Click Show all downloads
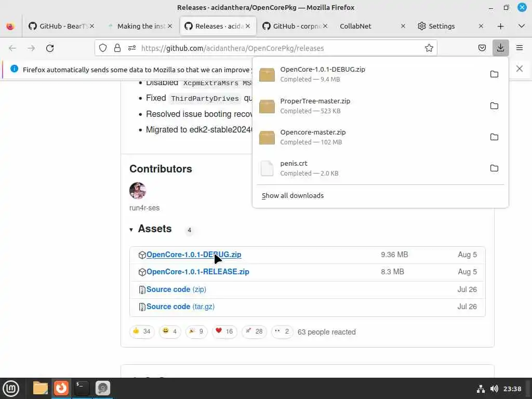Screen dimensions: 532x399 pos(292,195)
